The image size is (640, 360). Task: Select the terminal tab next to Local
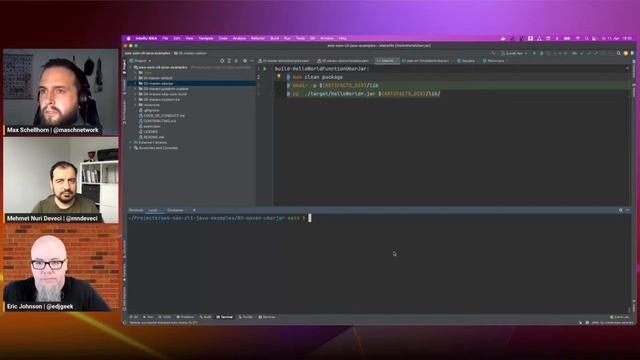point(175,210)
